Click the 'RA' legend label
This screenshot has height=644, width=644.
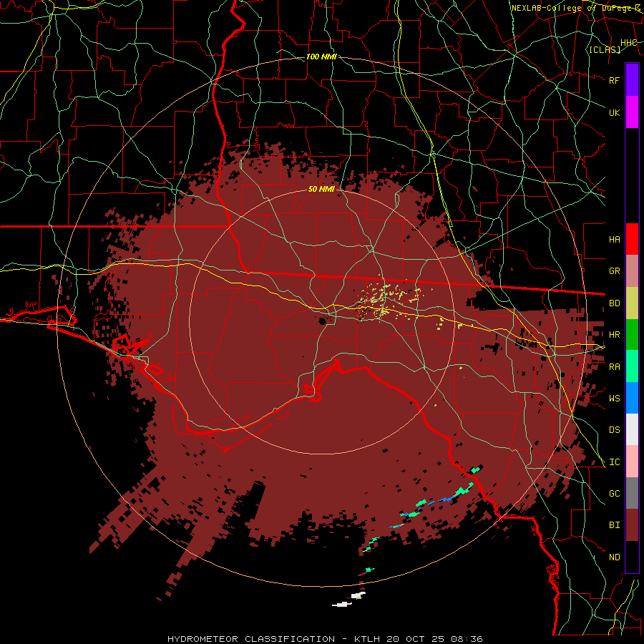614,367
